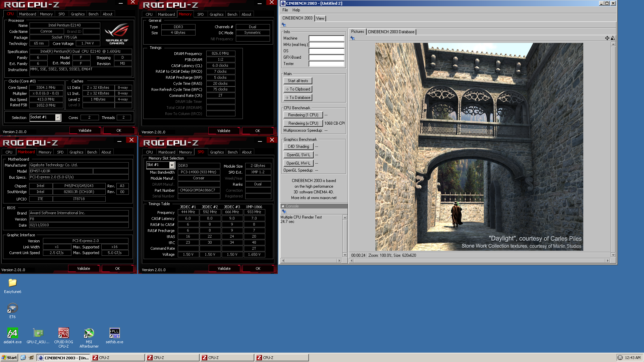Click the triangle icon above the picture scrollbar
This screenshot has height=362, width=644.
coord(613,38)
